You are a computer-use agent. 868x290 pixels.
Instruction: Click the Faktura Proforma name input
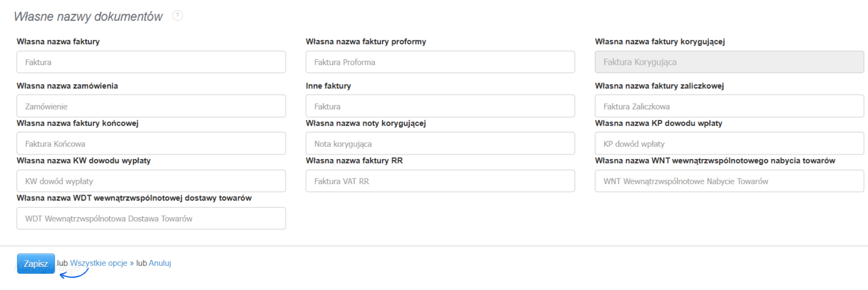click(440, 62)
